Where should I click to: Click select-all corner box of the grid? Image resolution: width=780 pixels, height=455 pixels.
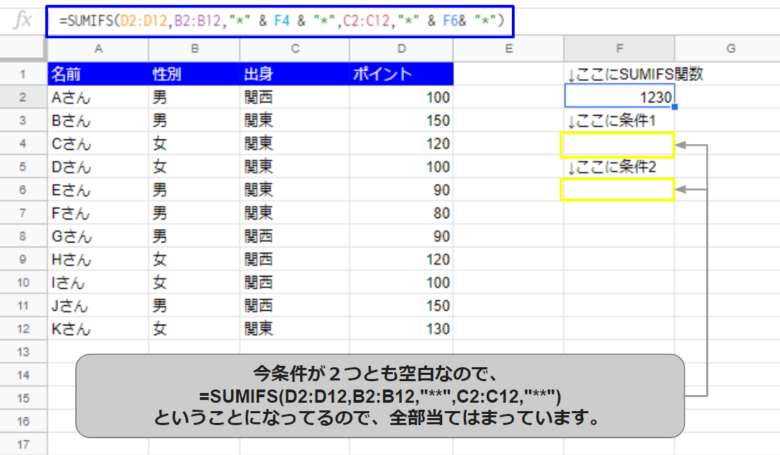tap(23, 49)
